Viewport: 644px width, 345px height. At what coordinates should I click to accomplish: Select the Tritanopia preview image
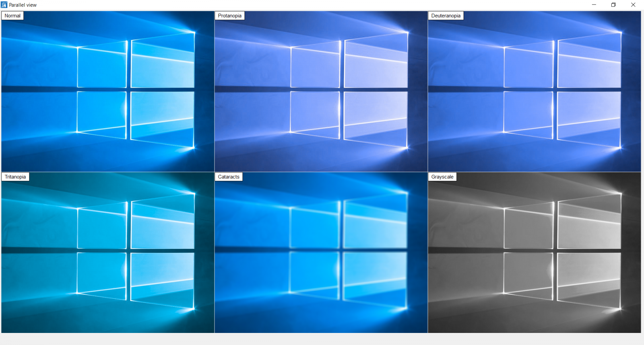pos(108,253)
